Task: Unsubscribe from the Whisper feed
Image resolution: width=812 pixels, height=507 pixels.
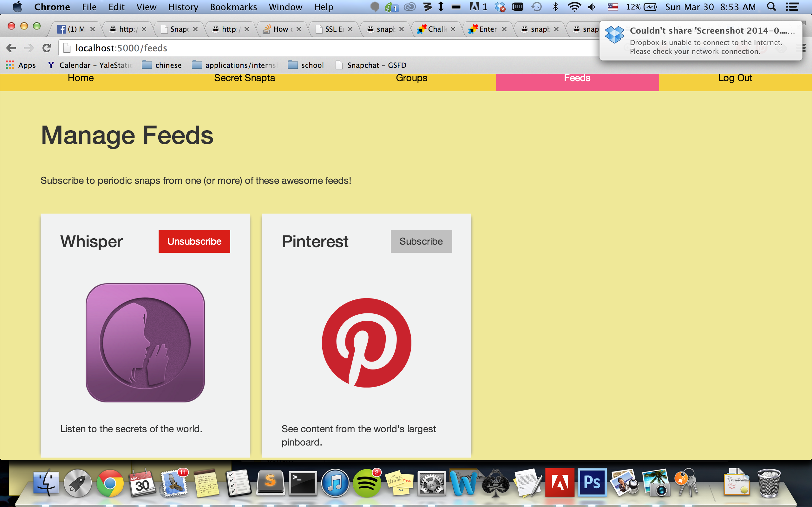Action: [x=194, y=241]
